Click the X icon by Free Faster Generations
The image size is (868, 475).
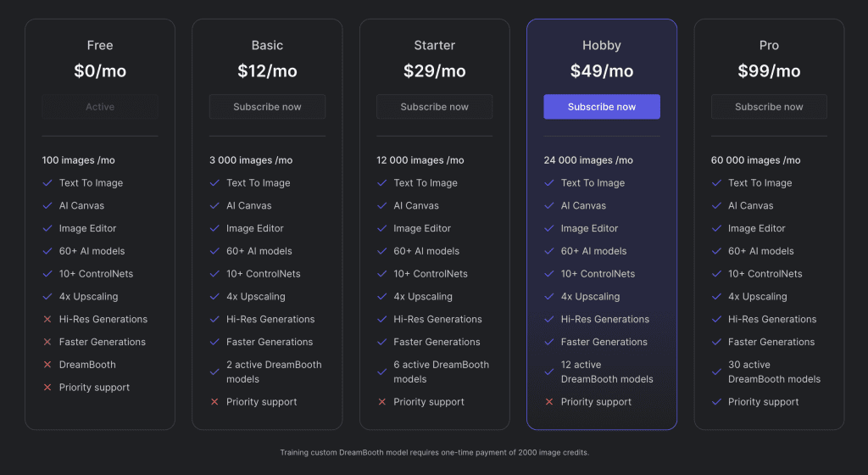coord(47,342)
